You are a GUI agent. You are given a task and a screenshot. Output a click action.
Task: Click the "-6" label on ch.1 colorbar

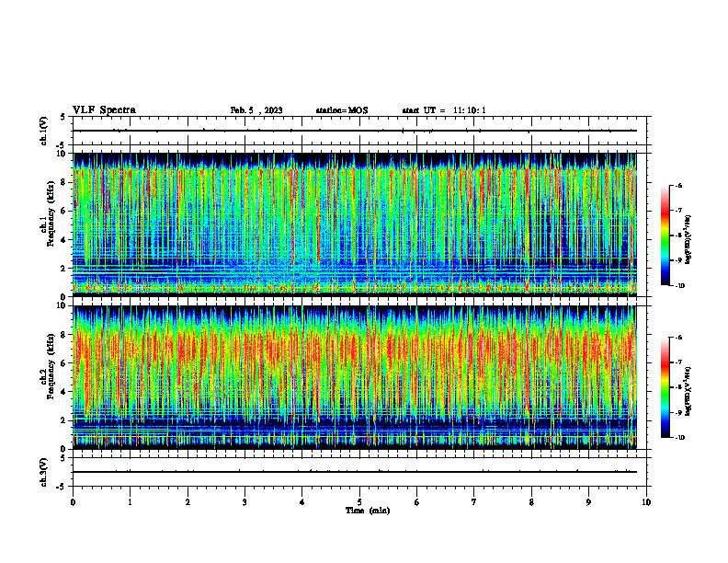coord(677,185)
